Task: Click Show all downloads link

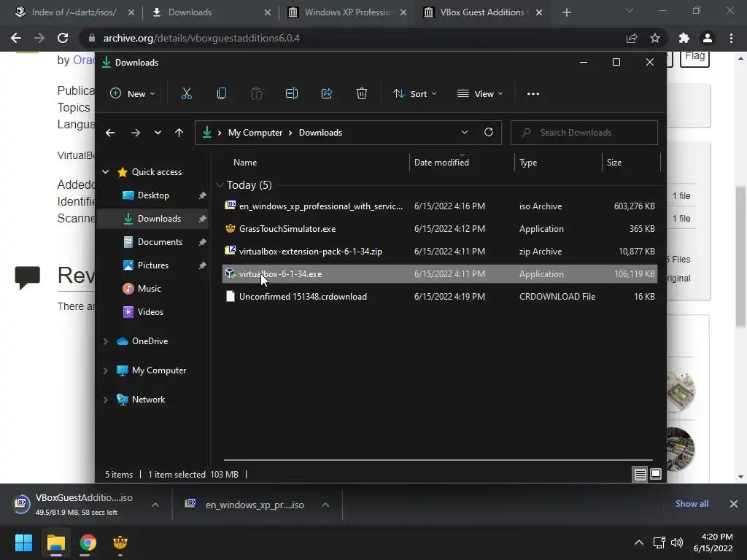Action: click(692, 504)
